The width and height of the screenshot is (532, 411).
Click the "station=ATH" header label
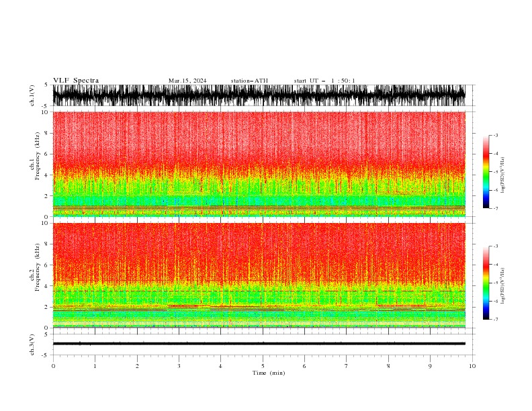(x=249, y=81)
